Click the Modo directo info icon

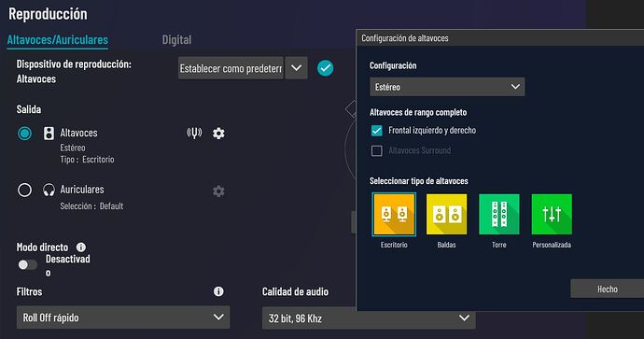[x=81, y=247]
